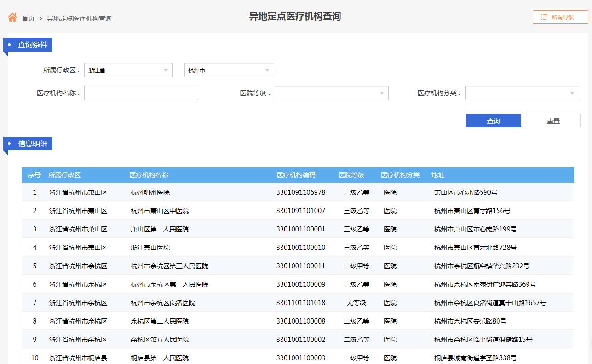Click the 地址 column header

tap(438, 175)
